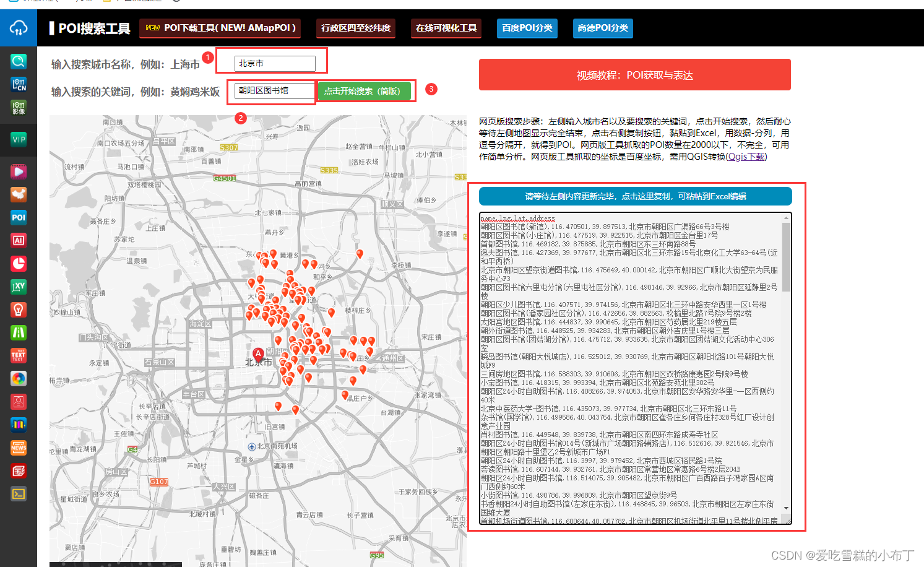Select the blue POI sidebar icon

click(19, 217)
